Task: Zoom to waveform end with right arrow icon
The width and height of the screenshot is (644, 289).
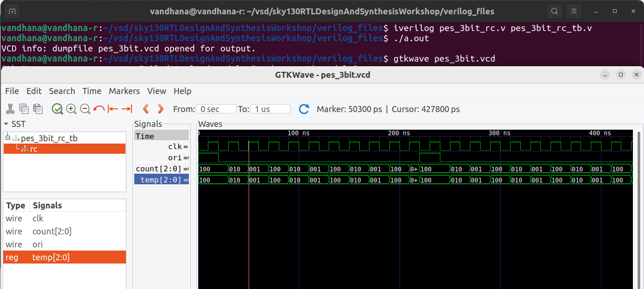Action: [127, 109]
